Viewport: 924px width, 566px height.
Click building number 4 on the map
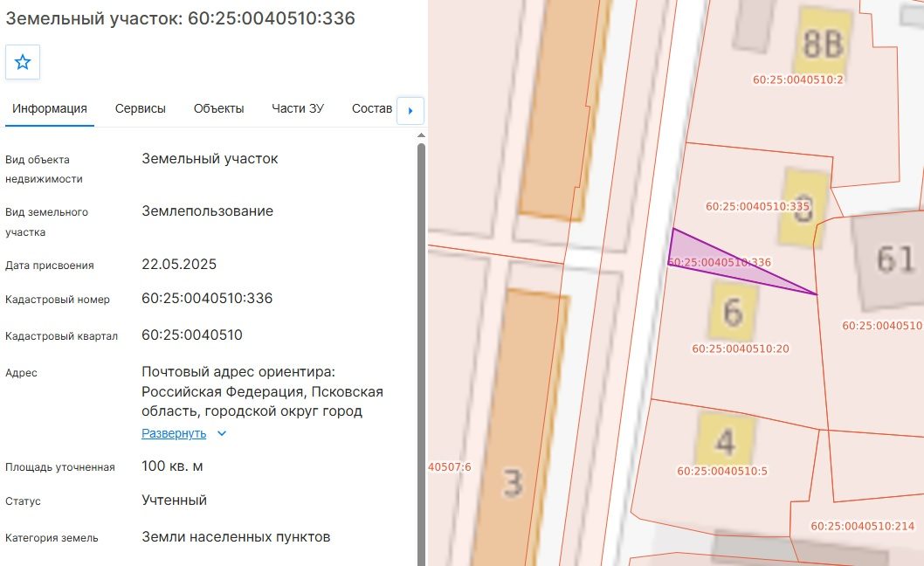click(725, 440)
